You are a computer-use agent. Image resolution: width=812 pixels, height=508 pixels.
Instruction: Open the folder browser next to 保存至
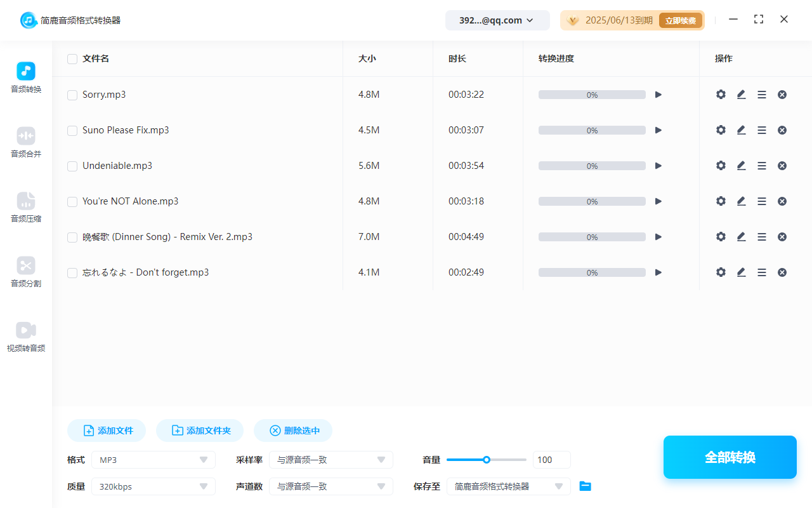pos(585,486)
